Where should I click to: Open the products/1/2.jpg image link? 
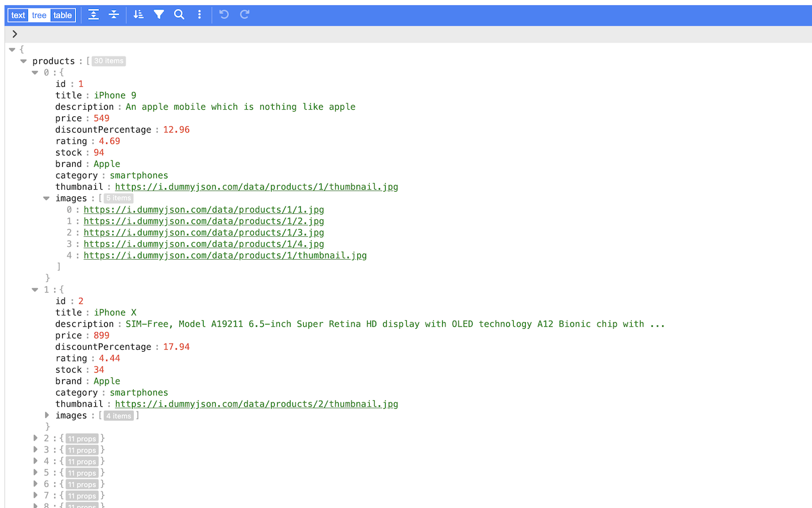[x=204, y=221]
